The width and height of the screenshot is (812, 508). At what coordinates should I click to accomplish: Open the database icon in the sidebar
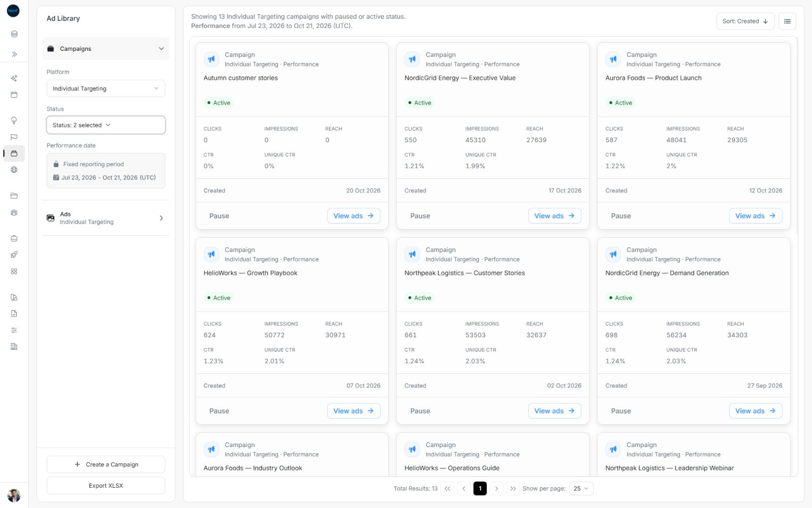(x=14, y=34)
